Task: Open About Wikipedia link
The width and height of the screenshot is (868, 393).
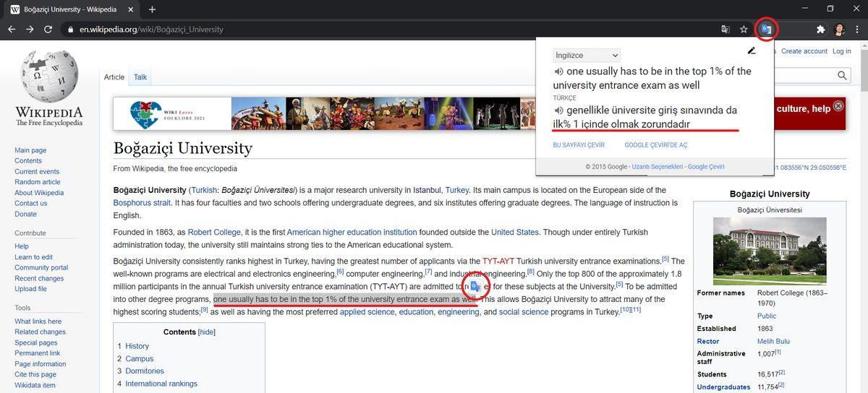Action: (x=39, y=193)
